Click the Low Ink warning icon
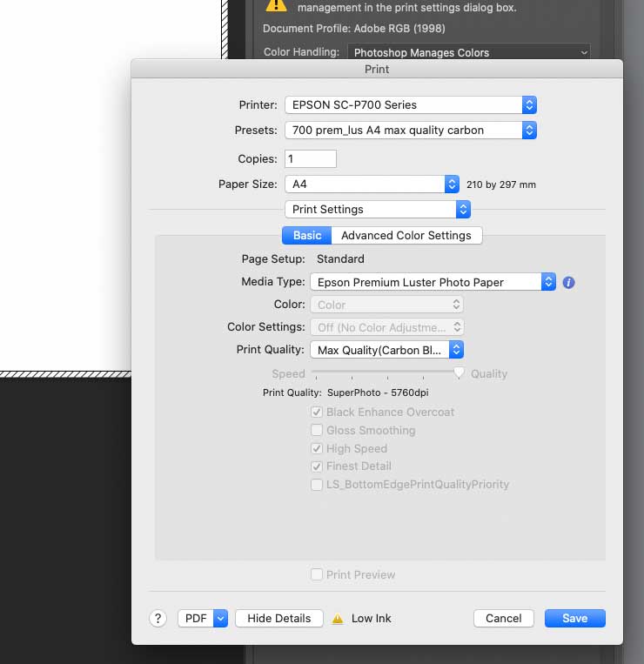644x664 pixels. click(338, 619)
